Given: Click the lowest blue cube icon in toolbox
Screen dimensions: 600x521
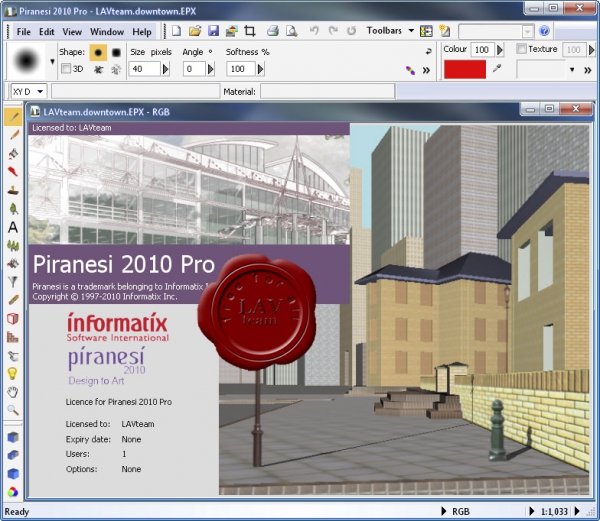Looking at the screenshot, I should click(13, 474).
